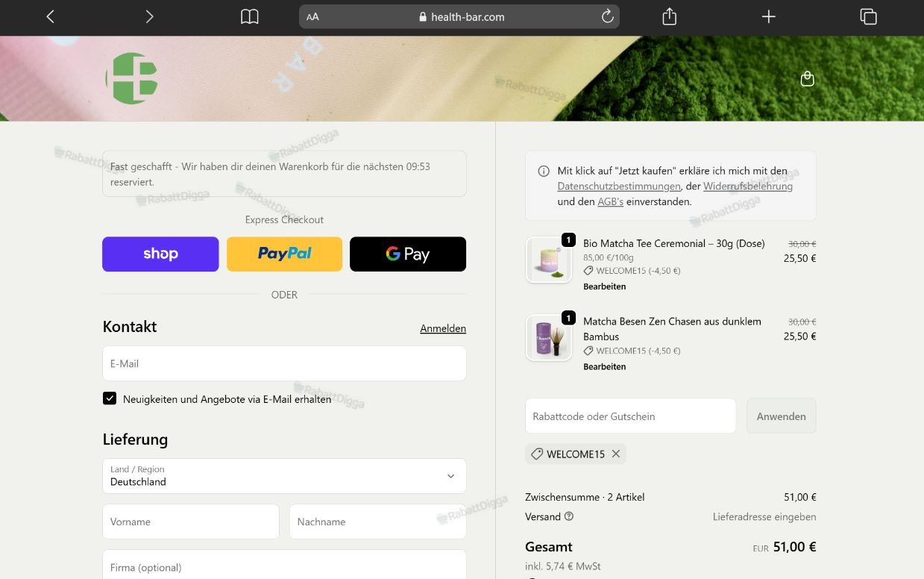Click the Lieferadresse eingeben shipping text
The height and width of the screenshot is (579, 924).
[764, 516]
